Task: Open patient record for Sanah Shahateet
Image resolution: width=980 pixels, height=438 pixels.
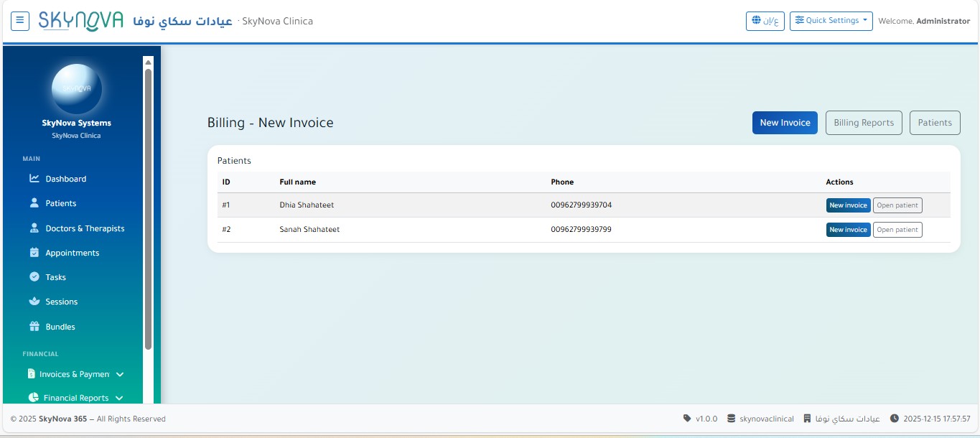Action: tap(897, 230)
